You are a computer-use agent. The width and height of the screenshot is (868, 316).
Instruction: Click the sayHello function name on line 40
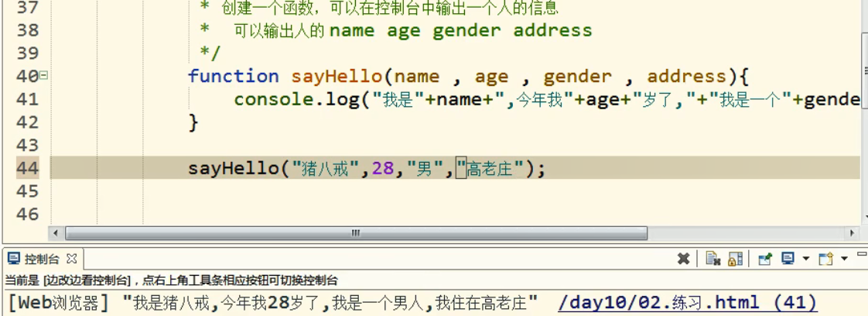(337, 76)
